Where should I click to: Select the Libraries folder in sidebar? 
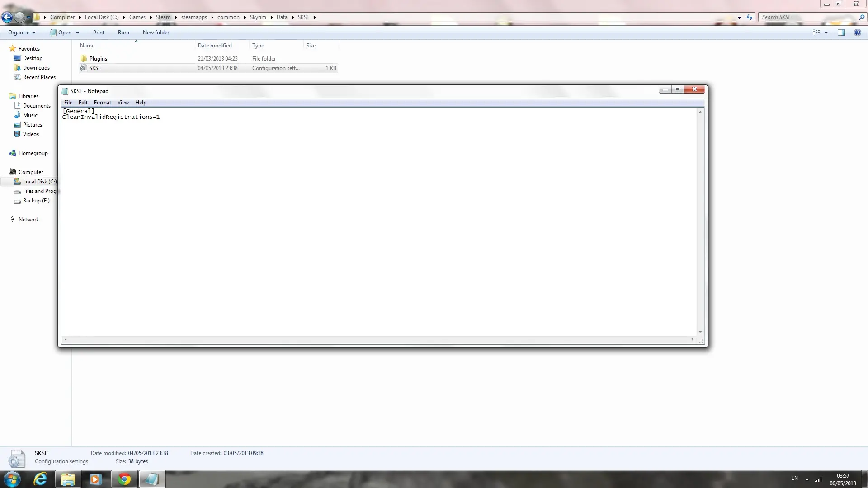click(28, 96)
